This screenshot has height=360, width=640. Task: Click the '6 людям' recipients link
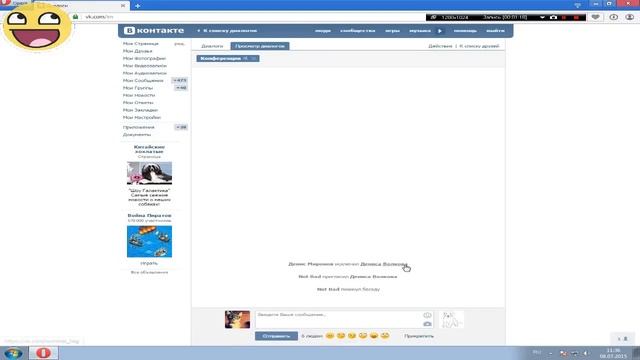(x=312, y=336)
